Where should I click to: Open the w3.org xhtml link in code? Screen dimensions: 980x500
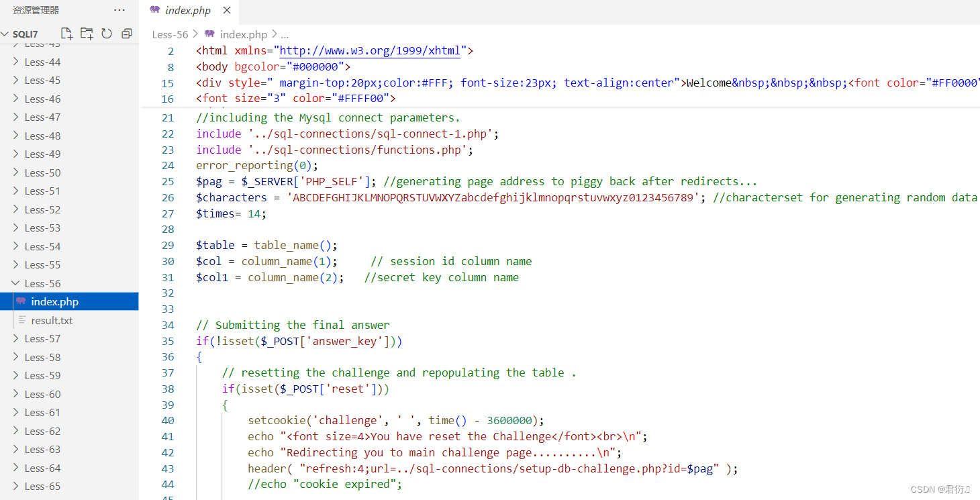pos(370,50)
